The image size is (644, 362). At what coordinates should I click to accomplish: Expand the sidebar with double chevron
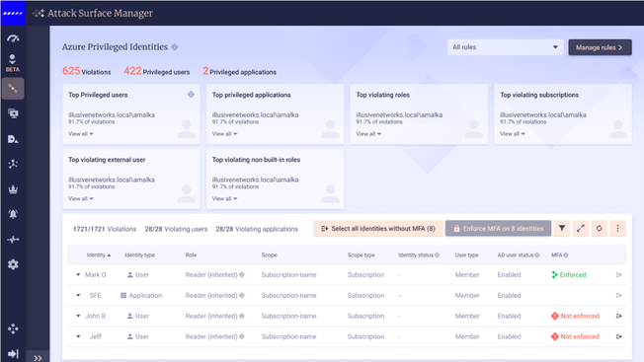pyautogui.click(x=38, y=358)
